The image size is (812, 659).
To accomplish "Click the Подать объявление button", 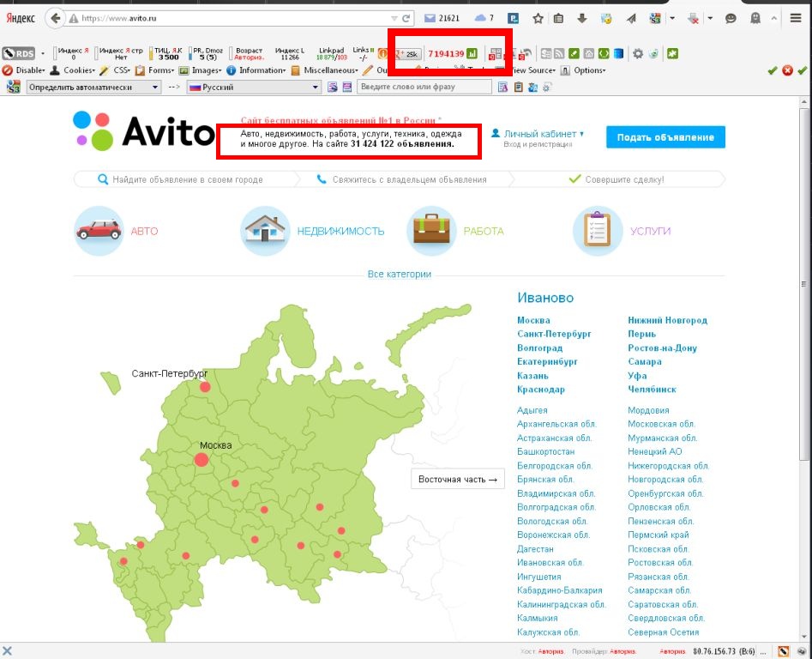I will click(x=665, y=137).
